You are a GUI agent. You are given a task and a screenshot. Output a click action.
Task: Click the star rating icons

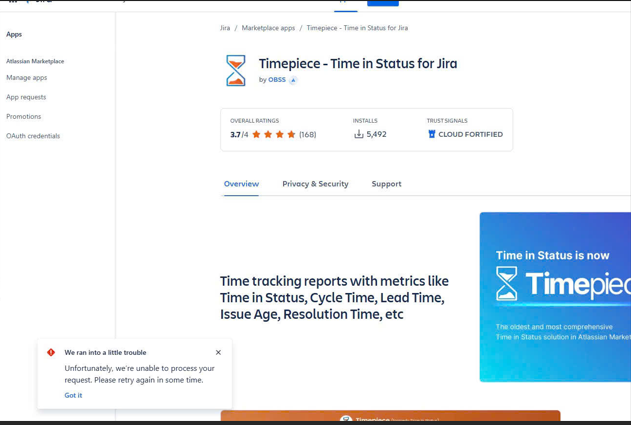[x=274, y=134]
